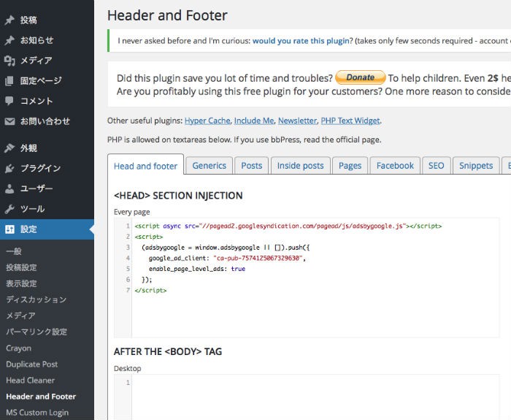
Task: Click the <HEAD> SECTION INJECTION heading
Action: pos(178,195)
